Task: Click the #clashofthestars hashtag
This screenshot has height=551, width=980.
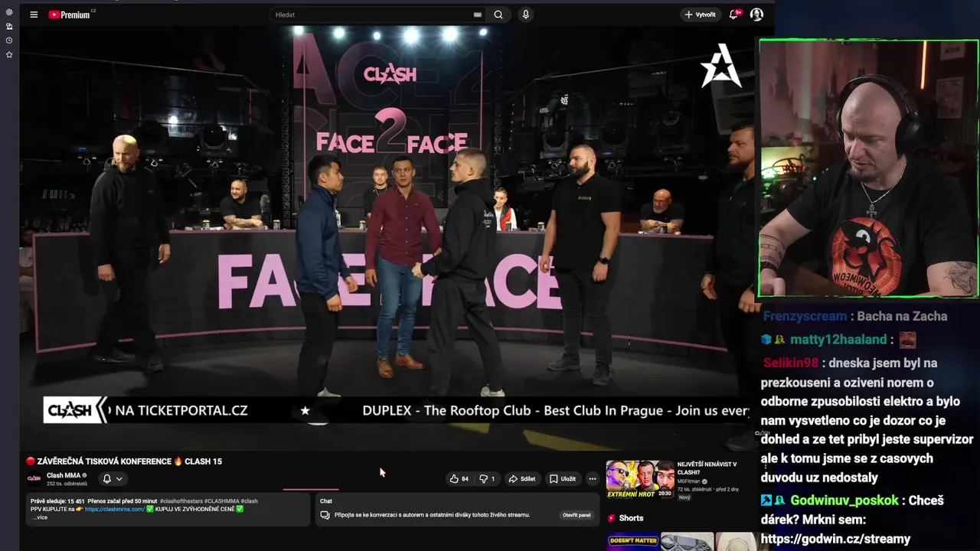Action: click(180, 501)
